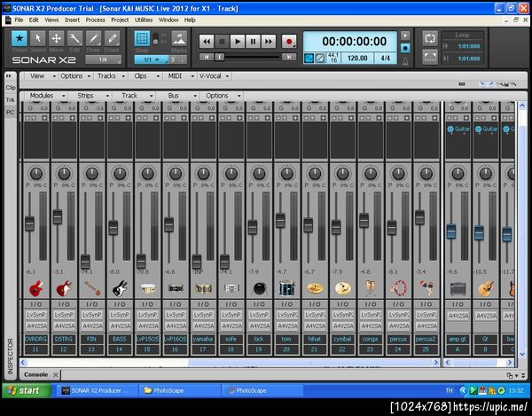Click the 120.00 tempo field
Image resolution: width=532 pixels, height=416 pixels.
357,59
